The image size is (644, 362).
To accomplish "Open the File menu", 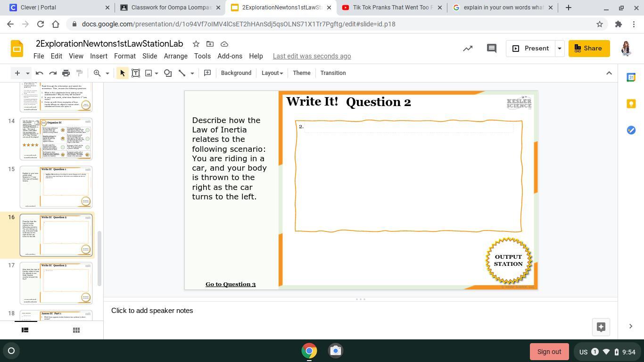I will (39, 56).
